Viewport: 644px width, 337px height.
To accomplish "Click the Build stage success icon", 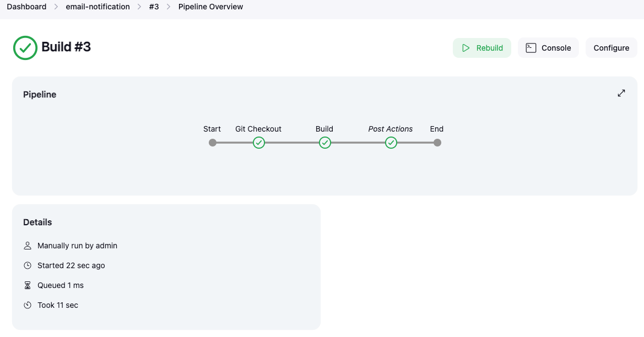I will click(324, 142).
